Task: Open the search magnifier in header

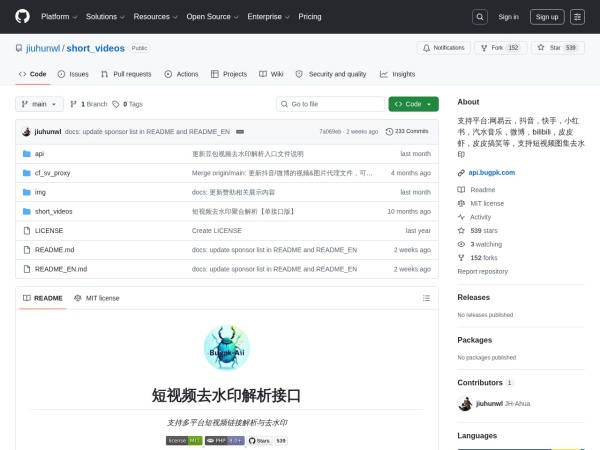Action: (x=479, y=17)
